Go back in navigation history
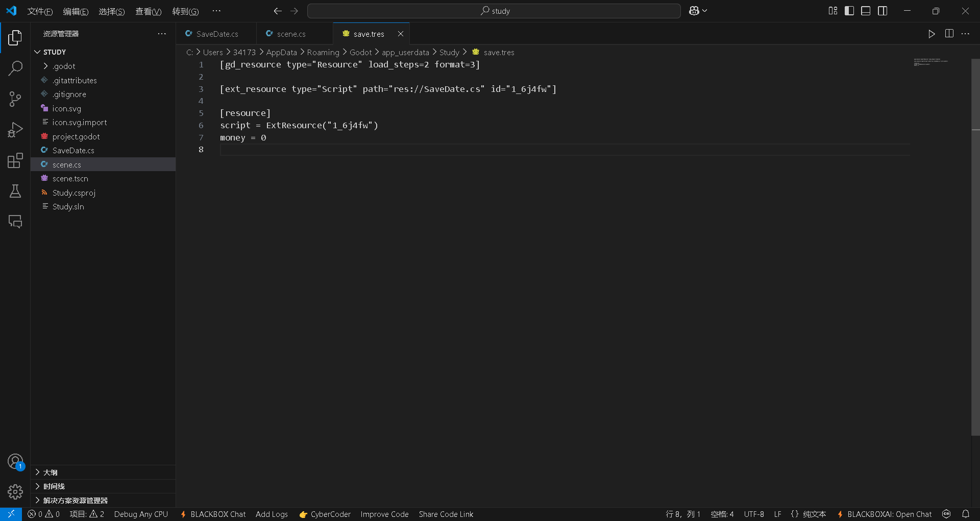 click(277, 11)
